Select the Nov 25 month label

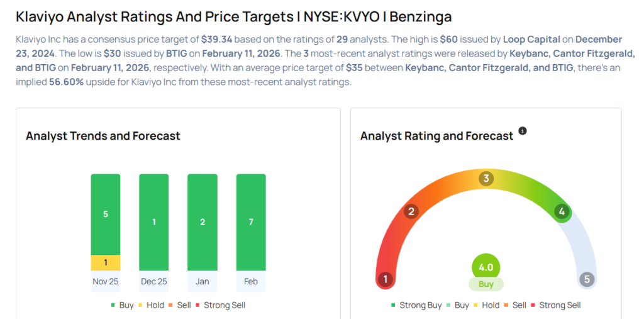pos(105,281)
